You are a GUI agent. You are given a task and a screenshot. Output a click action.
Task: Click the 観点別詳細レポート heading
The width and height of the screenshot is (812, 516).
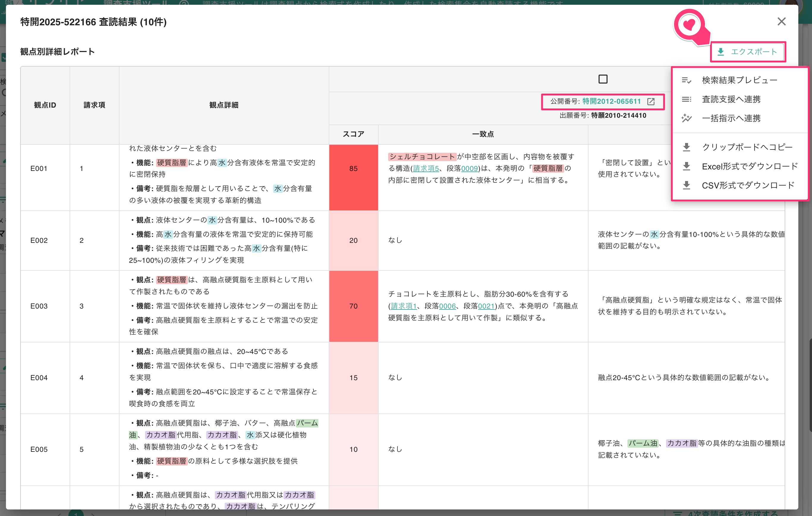[x=57, y=52]
